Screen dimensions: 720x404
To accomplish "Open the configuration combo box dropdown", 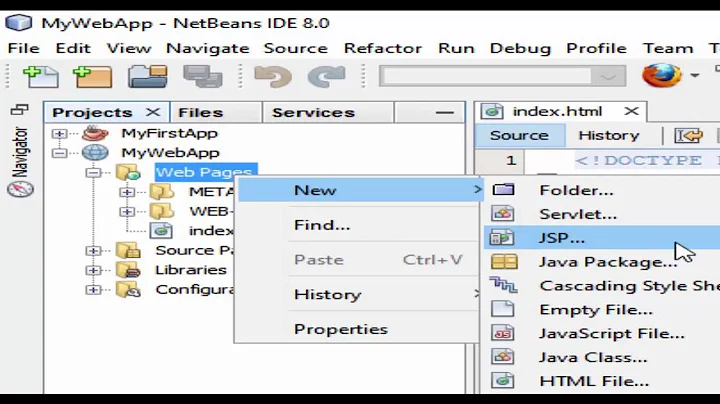I will click(608, 77).
